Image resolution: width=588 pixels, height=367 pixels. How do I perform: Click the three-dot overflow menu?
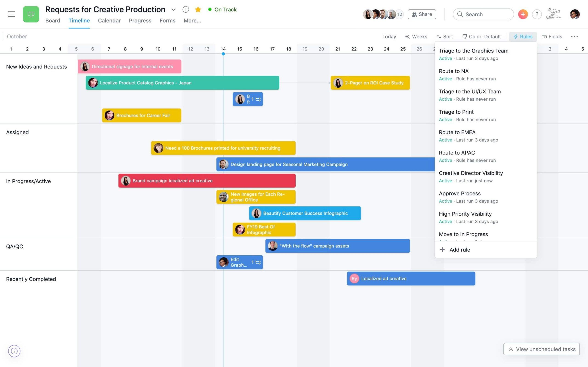click(x=574, y=37)
